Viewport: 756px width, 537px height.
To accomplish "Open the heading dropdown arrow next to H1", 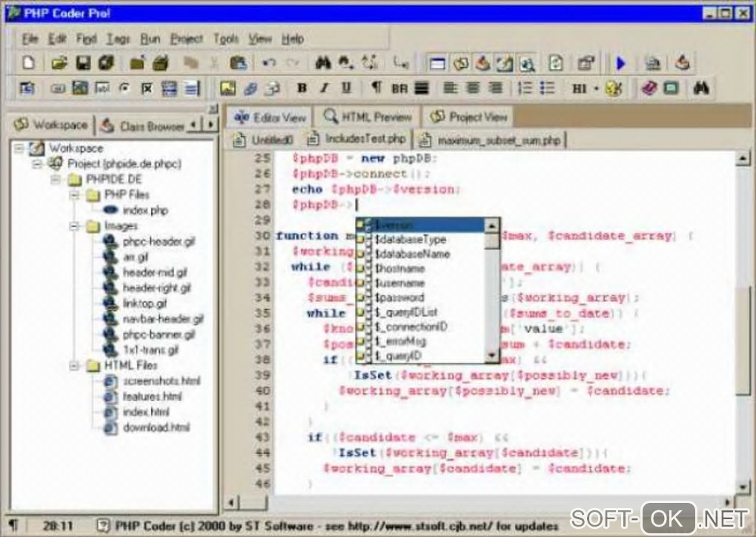I will (597, 89).
